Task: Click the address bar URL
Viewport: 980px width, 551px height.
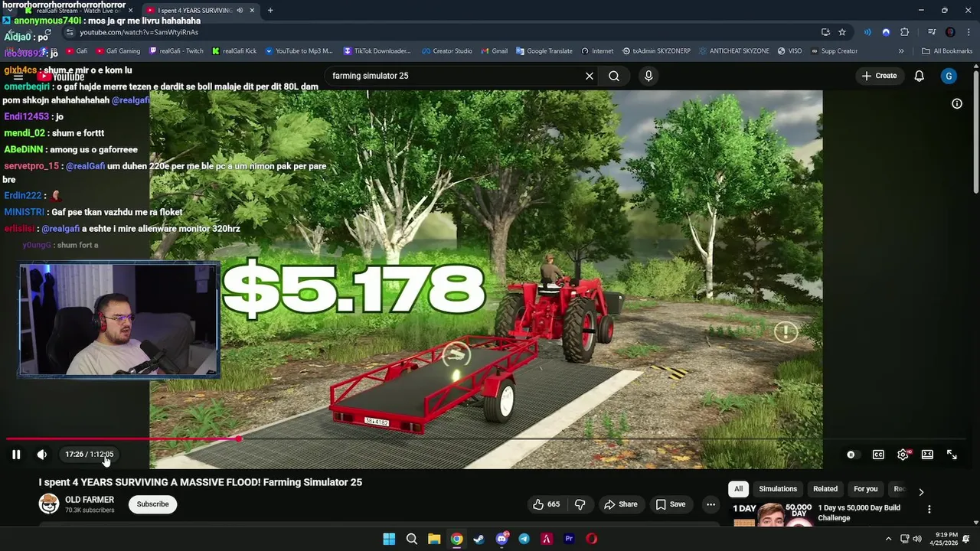Action: tap(139, 32)
